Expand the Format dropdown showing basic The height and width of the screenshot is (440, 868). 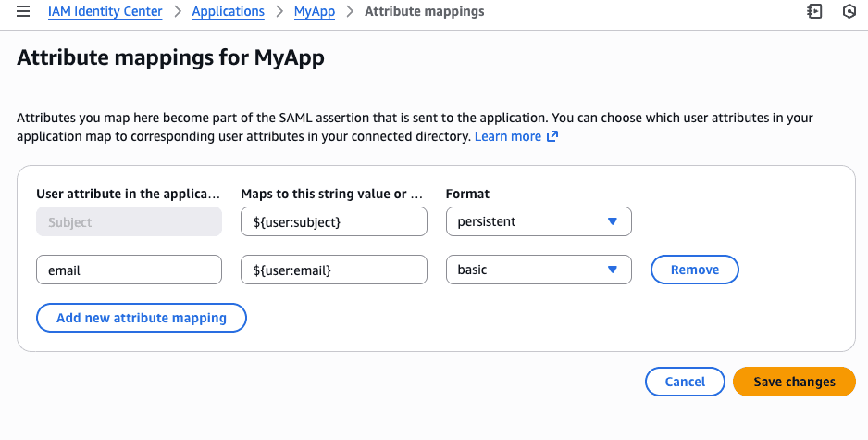tap(538, 270)
